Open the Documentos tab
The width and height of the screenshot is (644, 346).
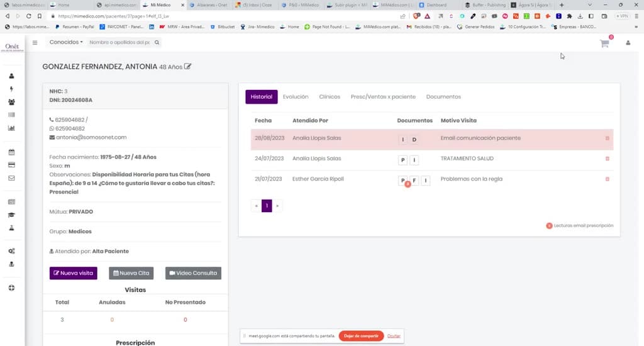443,97
